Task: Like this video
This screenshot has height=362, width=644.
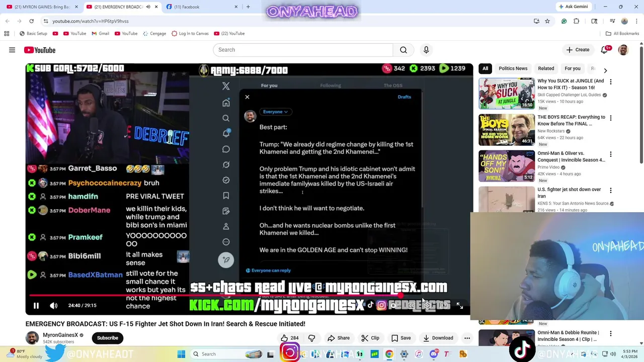Action: [x=290, y=338]
